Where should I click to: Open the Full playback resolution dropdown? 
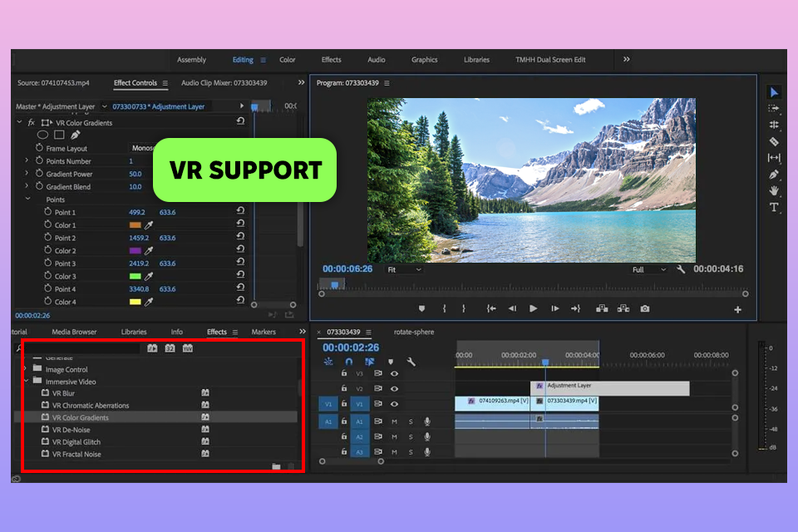(x=649, y=270)
